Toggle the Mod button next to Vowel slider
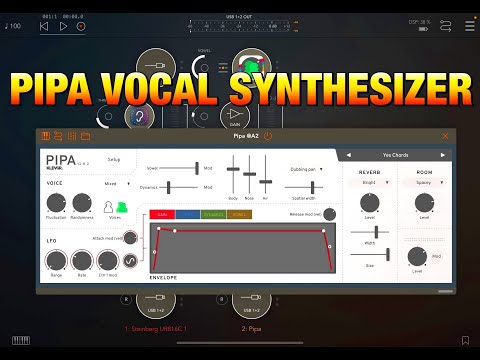Screen dimensions: 480x360 pyautogui.click(x=208, y=168)
